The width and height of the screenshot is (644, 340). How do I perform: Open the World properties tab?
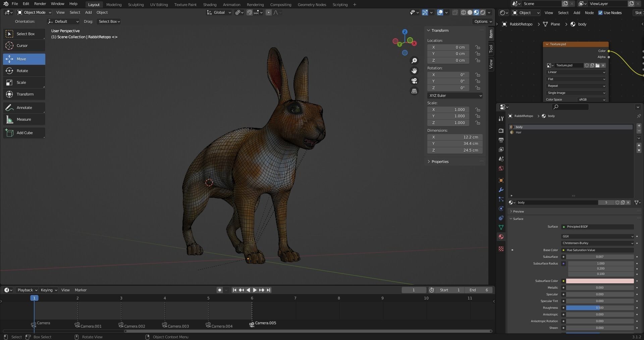[x=501, y=168]
